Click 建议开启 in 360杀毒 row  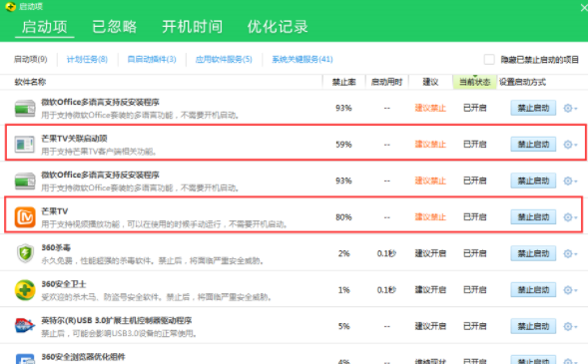click(x=430, y=253)
